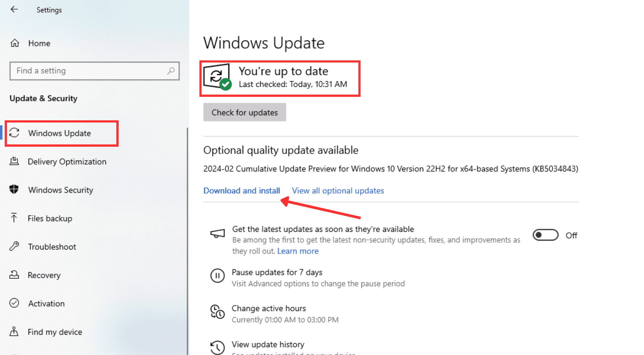
Task: Click the change active hours clock icon
Action: [x=217, y=312]
